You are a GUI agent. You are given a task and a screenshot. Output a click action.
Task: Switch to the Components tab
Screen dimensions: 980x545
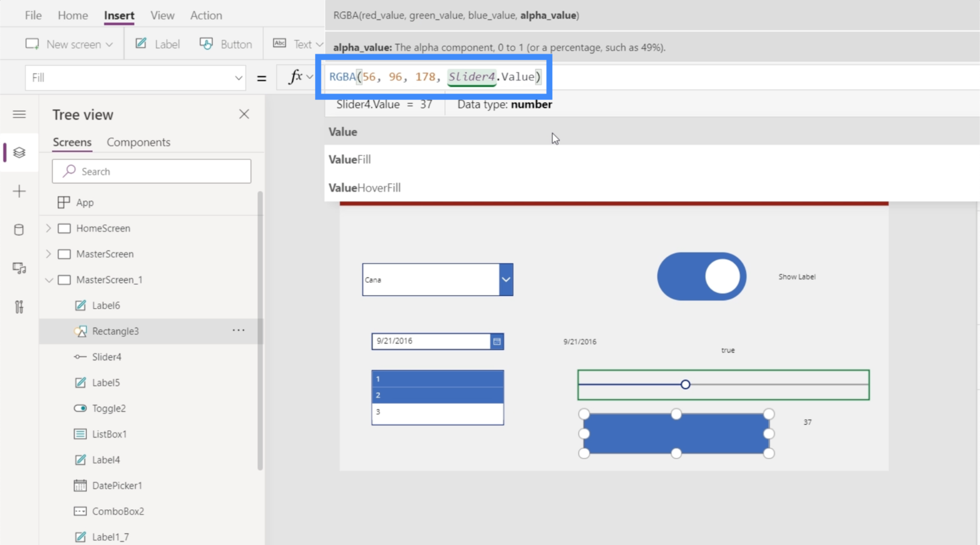[138, 142]
